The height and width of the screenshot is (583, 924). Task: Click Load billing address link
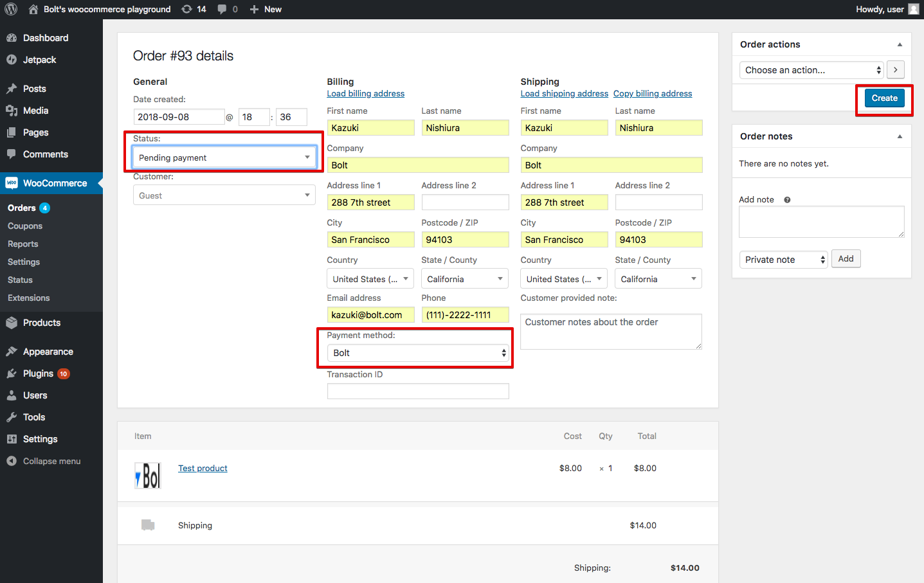(x=366, y=94)
